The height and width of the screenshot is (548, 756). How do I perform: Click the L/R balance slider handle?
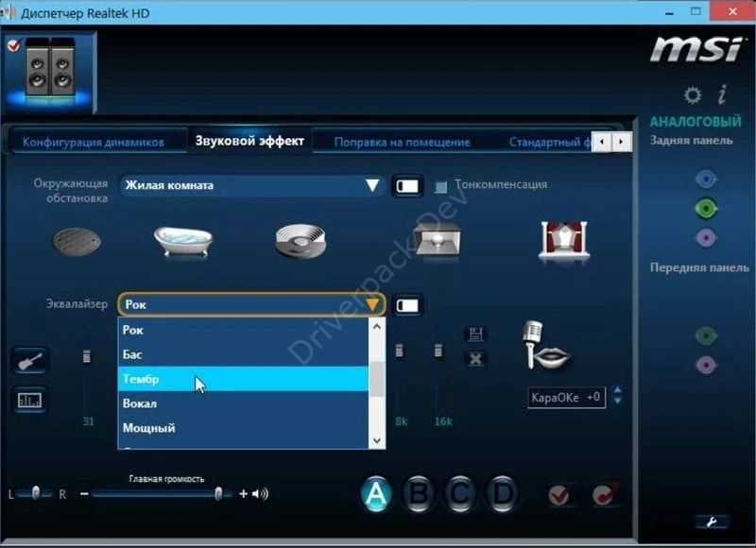point(36,493)
